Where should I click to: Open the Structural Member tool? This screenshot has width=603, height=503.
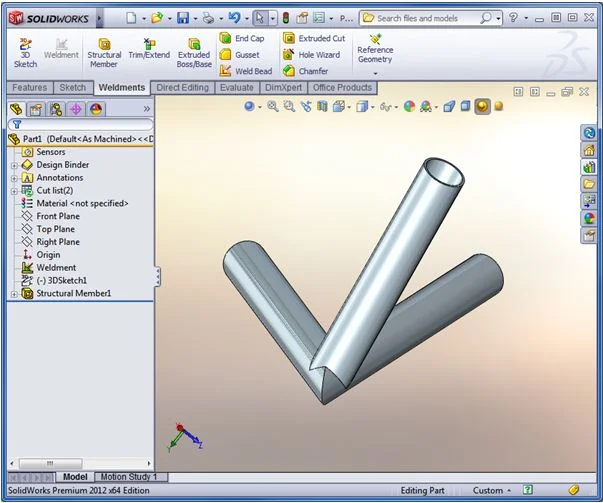coord(104,53)
